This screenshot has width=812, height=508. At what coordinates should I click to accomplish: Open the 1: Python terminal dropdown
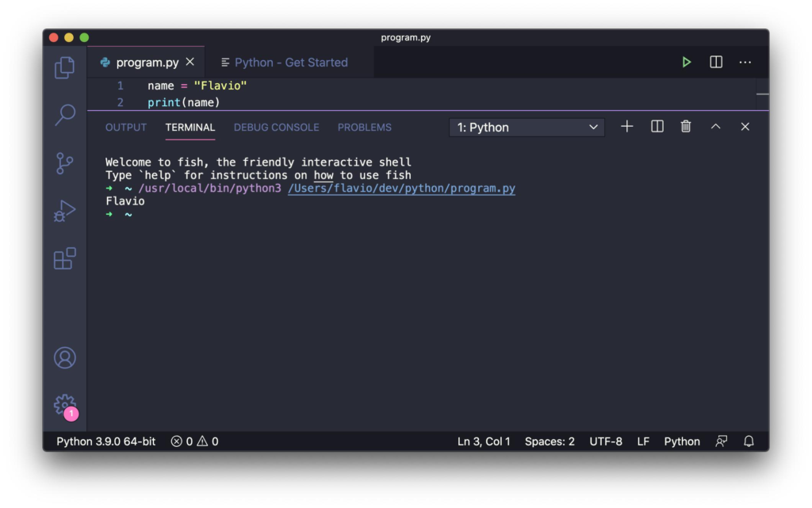click(x=527, y=128)
